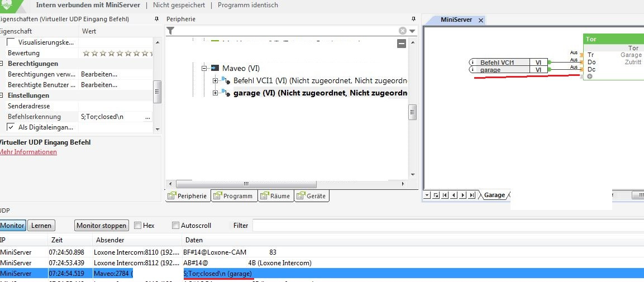The width and height of the screenshot is (644, 282).
Task: Switch to the Peripherie tab
Action: 188,196
